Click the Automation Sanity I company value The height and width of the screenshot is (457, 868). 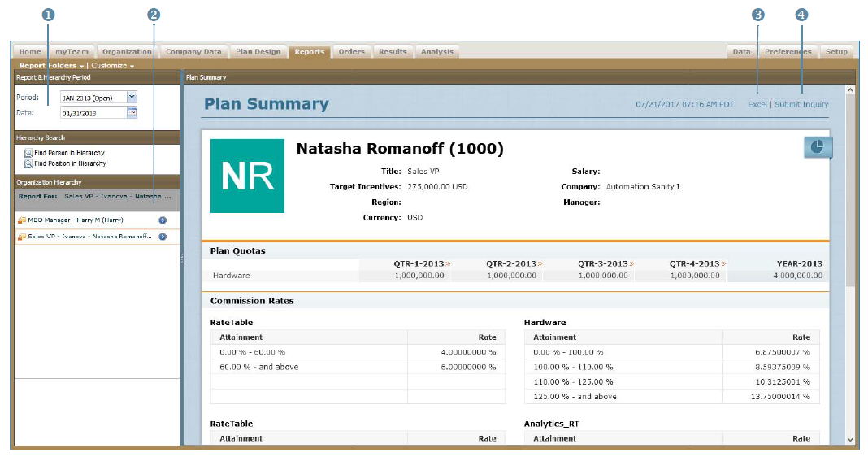(643, 187)
